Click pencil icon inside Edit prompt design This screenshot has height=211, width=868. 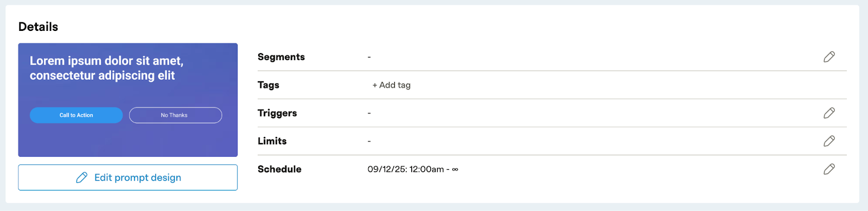pyautogui.click(x=82, y=177)
